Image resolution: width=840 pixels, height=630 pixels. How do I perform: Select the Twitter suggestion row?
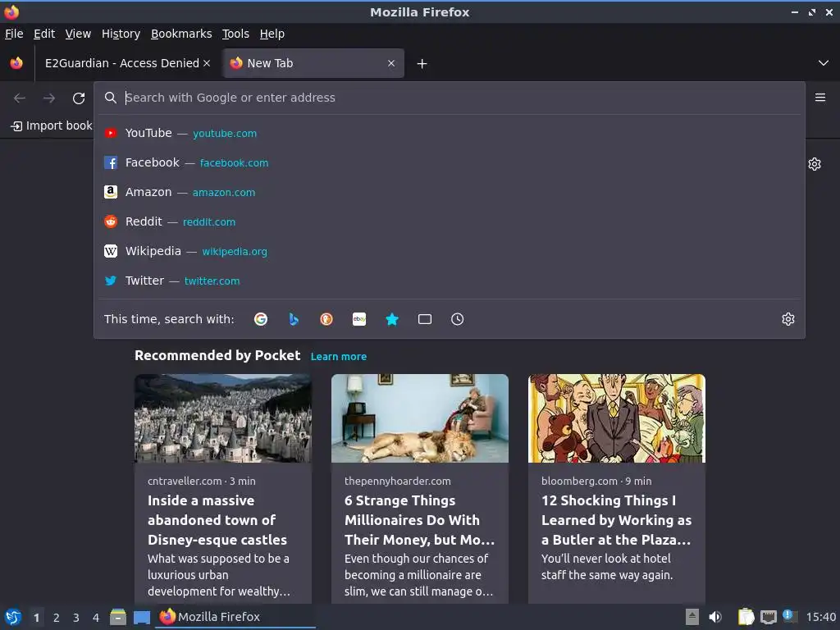pos(450,281)
